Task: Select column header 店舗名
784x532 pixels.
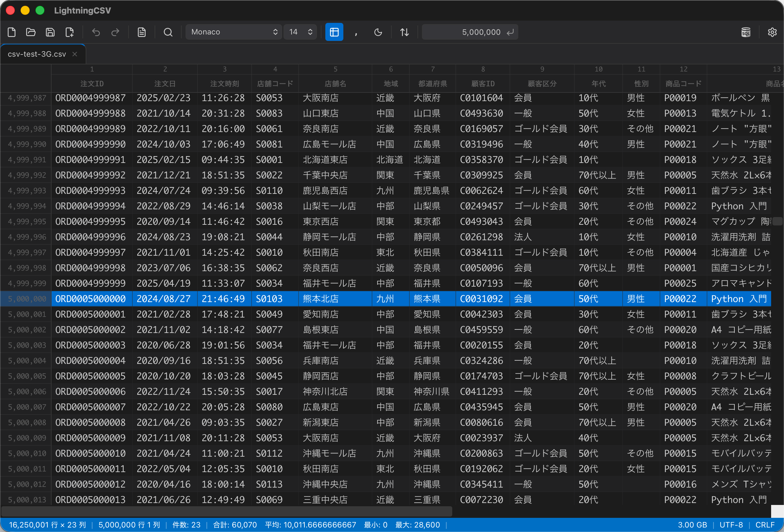Action: (x=335, y=84)
